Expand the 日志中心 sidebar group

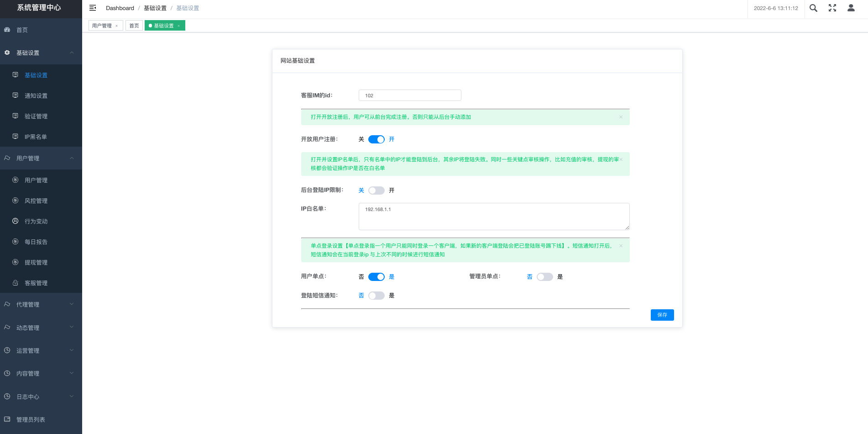[72, 396]
